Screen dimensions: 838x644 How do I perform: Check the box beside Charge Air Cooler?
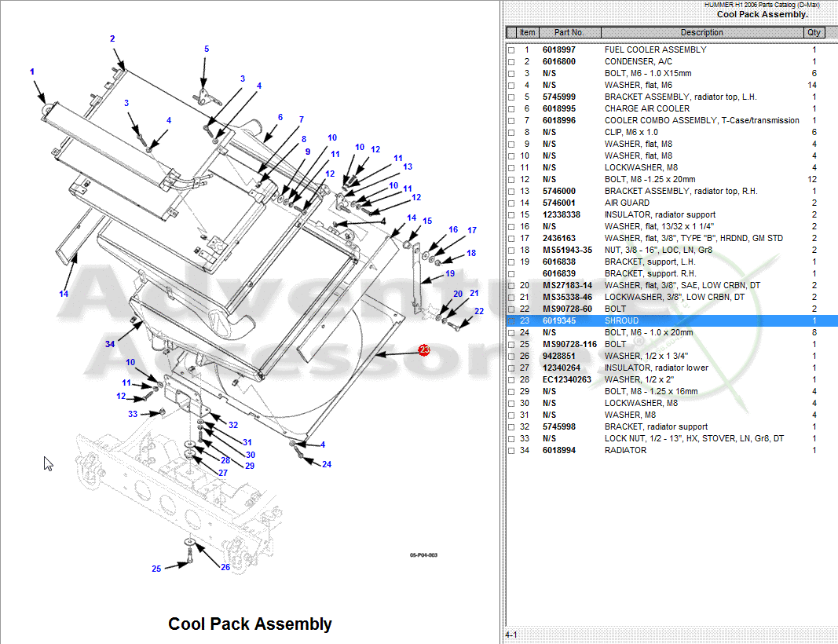click(511, 109)
